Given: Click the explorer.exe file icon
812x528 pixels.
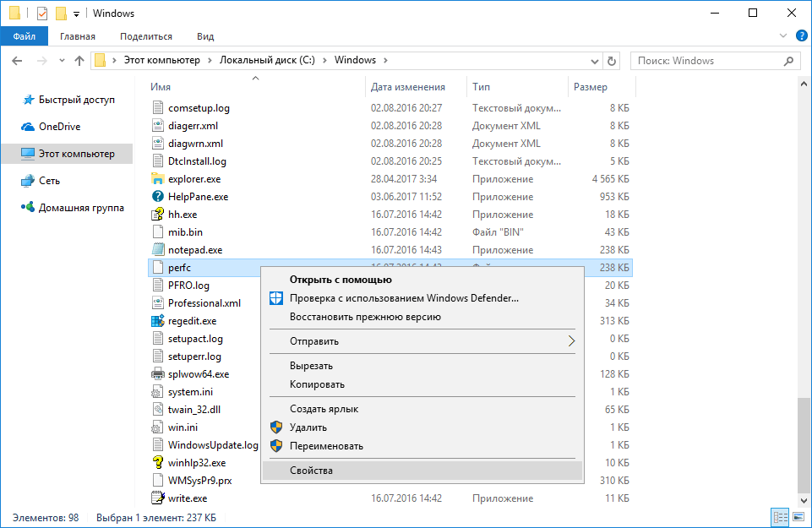Looking at the screenshot, I should (157, 178).
